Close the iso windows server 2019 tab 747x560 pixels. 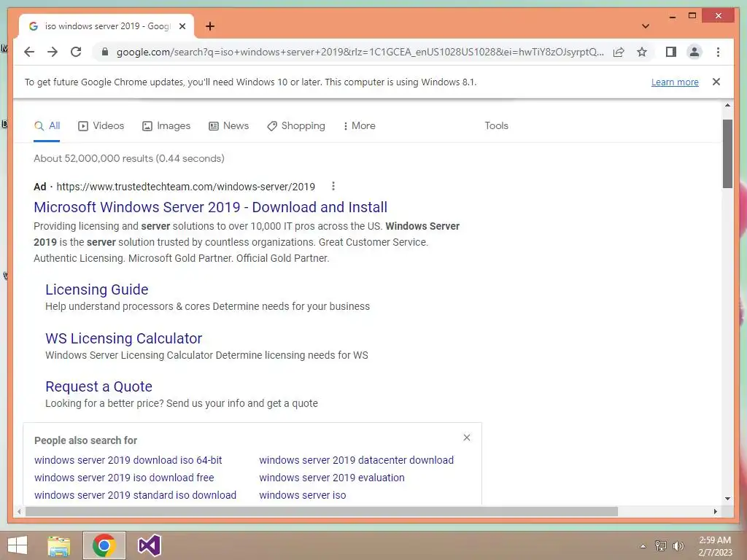182,26
